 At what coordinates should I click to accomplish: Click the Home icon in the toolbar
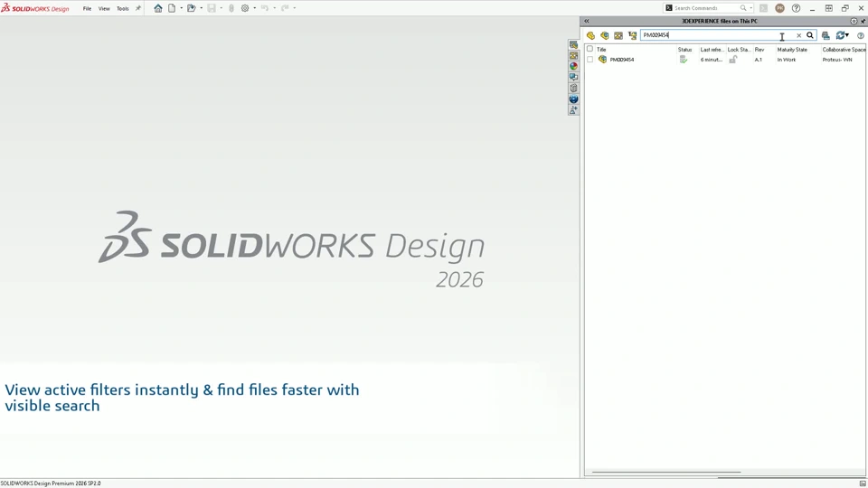[x=157, y=8]
